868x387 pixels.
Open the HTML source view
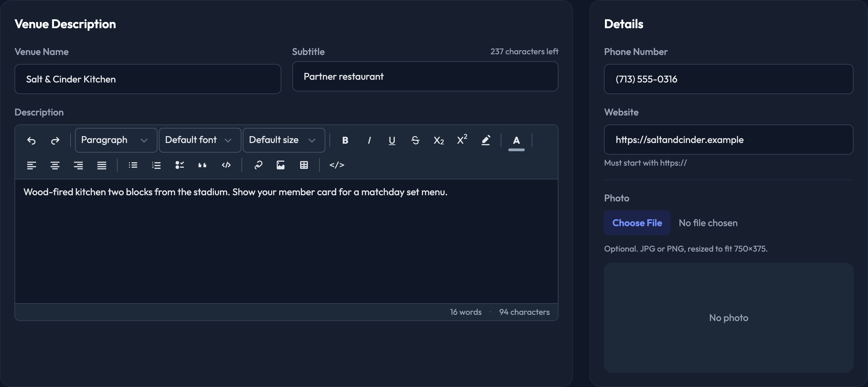pyautogui.click(x=337, y=165)
